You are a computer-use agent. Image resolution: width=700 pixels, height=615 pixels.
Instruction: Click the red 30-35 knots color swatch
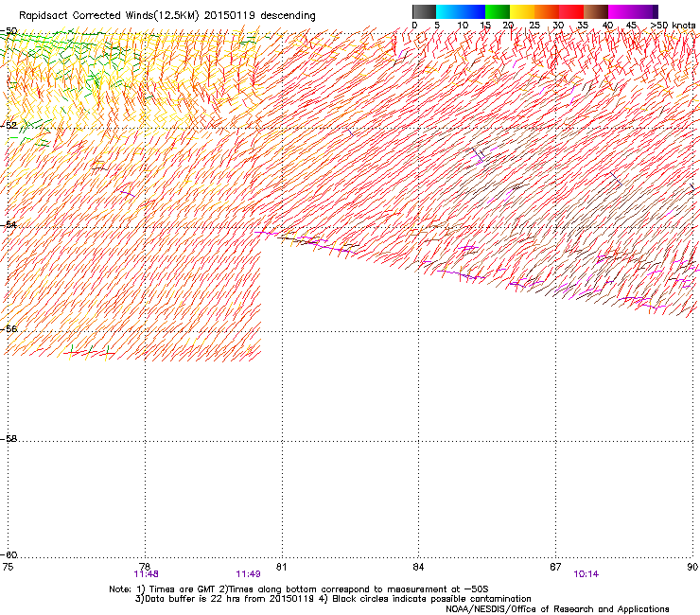pyautogui.click(x=571, y=11)
